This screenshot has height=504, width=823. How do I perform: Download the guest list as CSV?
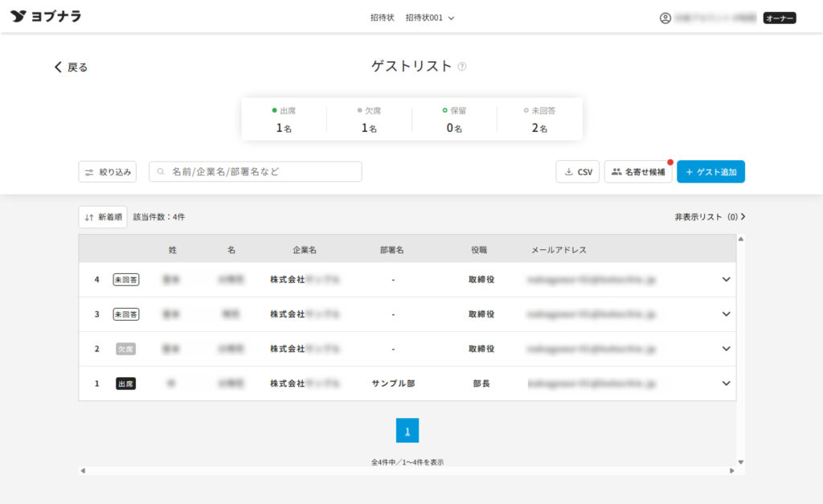577,172
